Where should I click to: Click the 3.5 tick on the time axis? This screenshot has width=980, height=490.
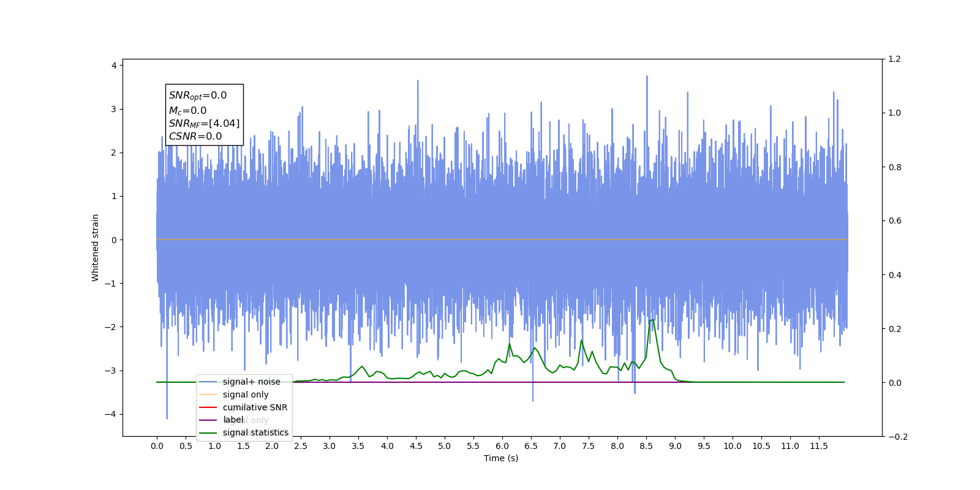click(x=358, y=446)
